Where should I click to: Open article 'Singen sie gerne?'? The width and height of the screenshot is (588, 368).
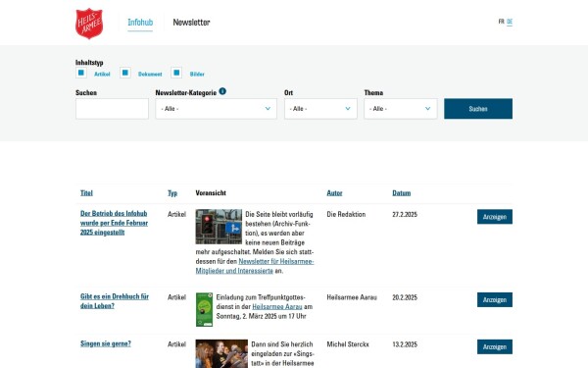point(106,343)
